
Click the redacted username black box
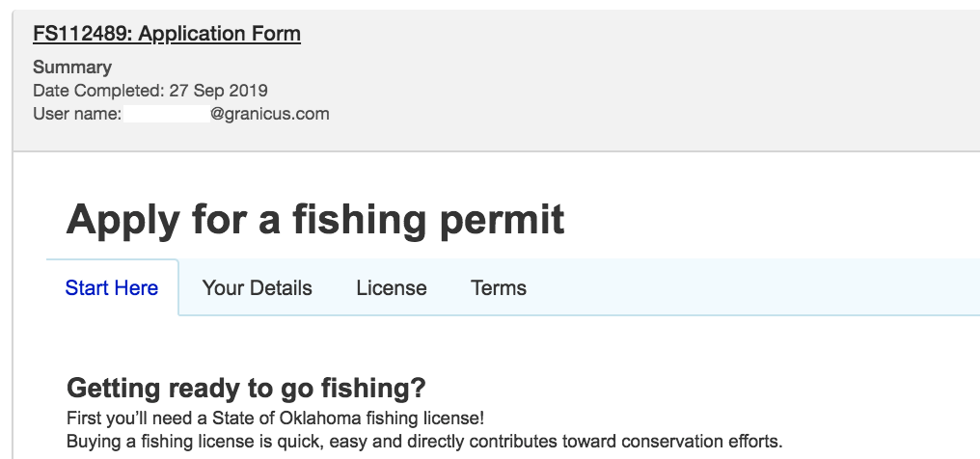point(167,114)
